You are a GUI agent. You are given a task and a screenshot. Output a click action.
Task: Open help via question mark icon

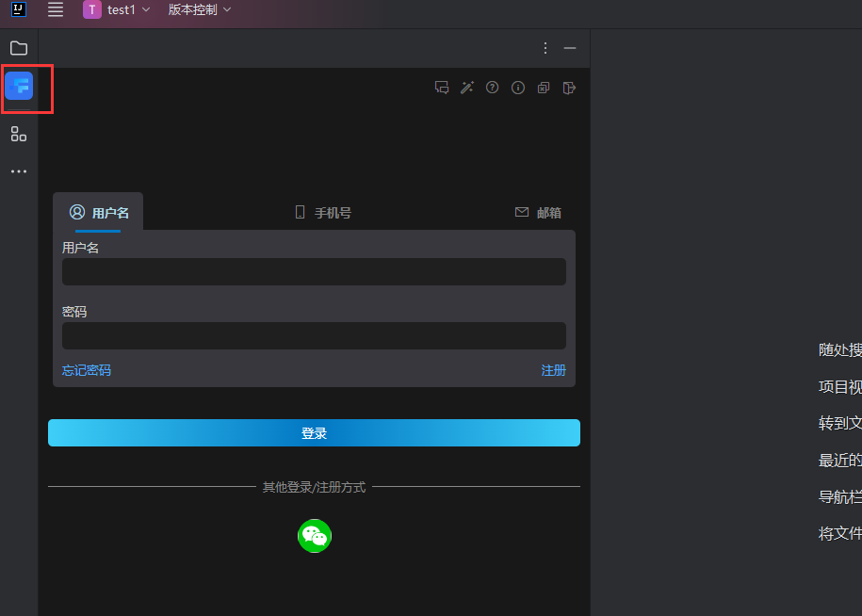tap(492, 88)
